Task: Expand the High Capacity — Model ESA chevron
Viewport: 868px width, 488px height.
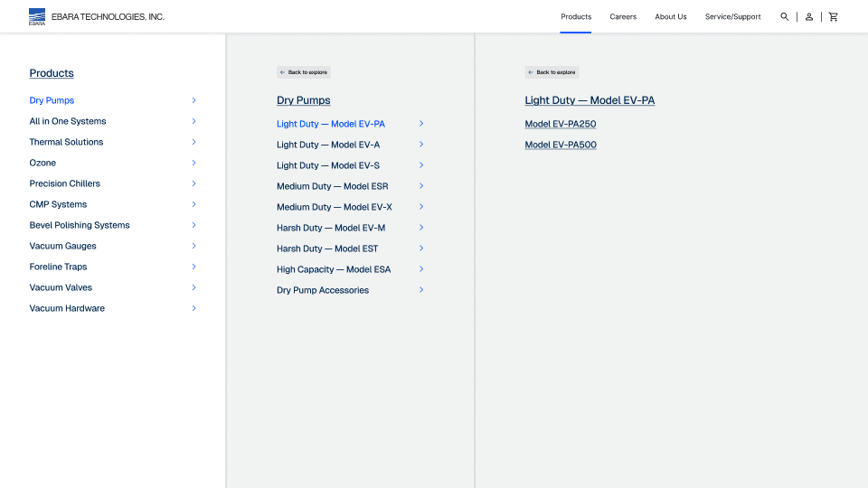Action: [421, 269]
